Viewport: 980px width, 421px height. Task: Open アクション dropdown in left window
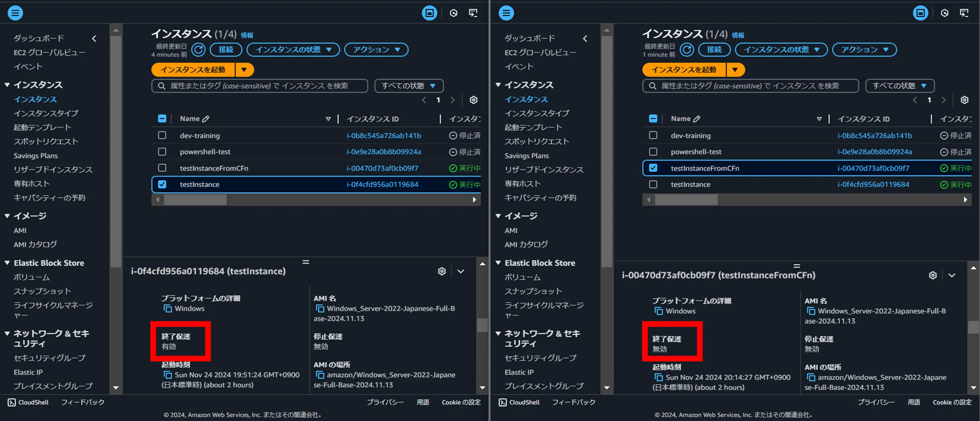click(376, 50)
